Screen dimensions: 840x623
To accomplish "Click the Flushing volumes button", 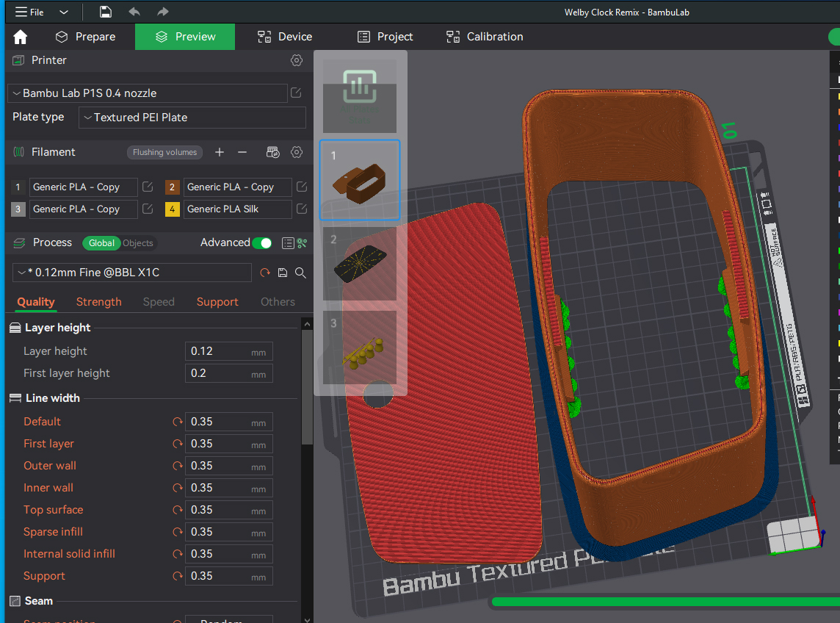I will [164, 152].
